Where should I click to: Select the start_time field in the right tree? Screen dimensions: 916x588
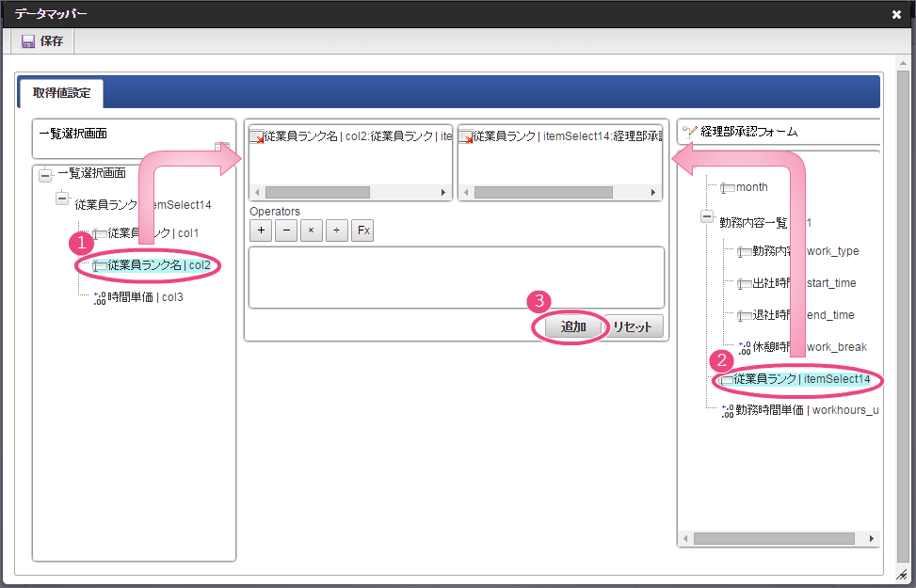coord(796,283)
